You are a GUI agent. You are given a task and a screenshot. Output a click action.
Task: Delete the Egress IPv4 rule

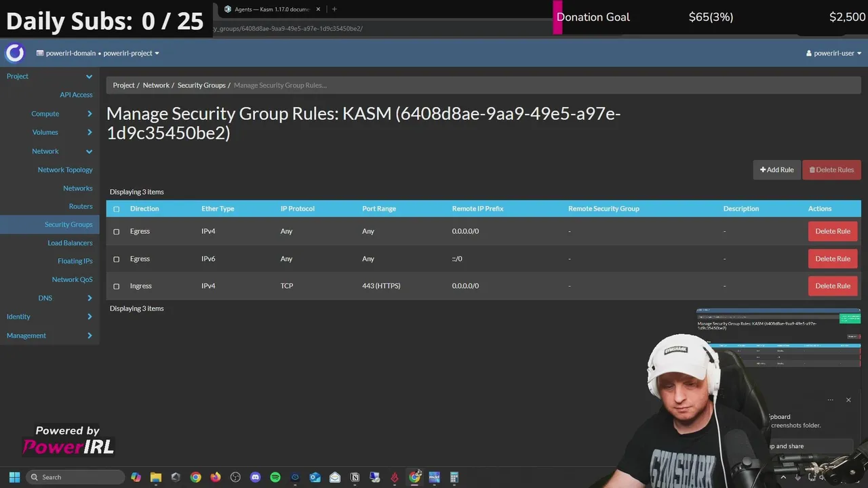pos(833,231)
